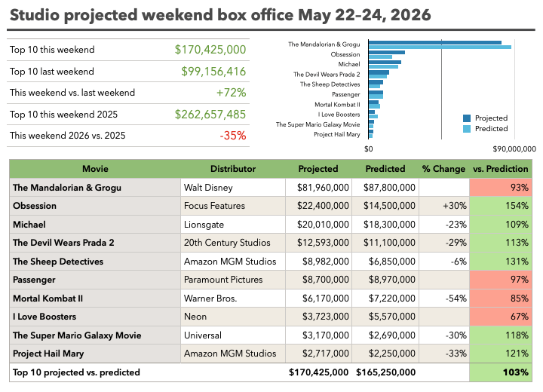Click the 'Predicted' column header

pyautogui.click(x=385, y=169)
